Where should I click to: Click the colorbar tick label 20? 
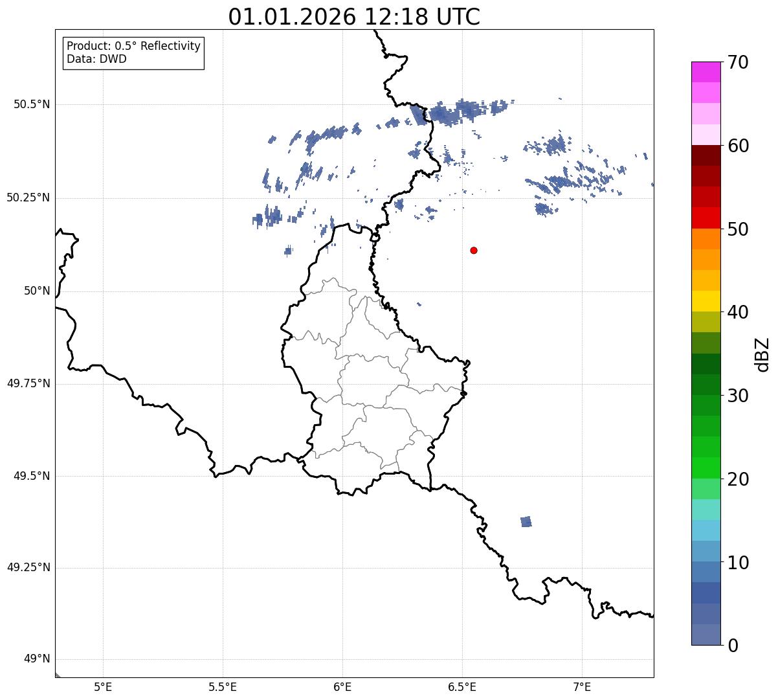738,479
